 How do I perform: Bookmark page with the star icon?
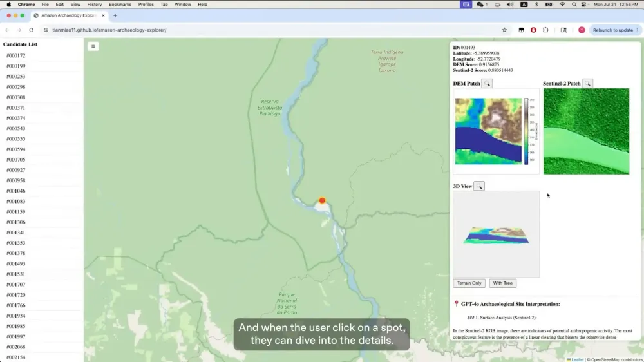click(504, 30)
